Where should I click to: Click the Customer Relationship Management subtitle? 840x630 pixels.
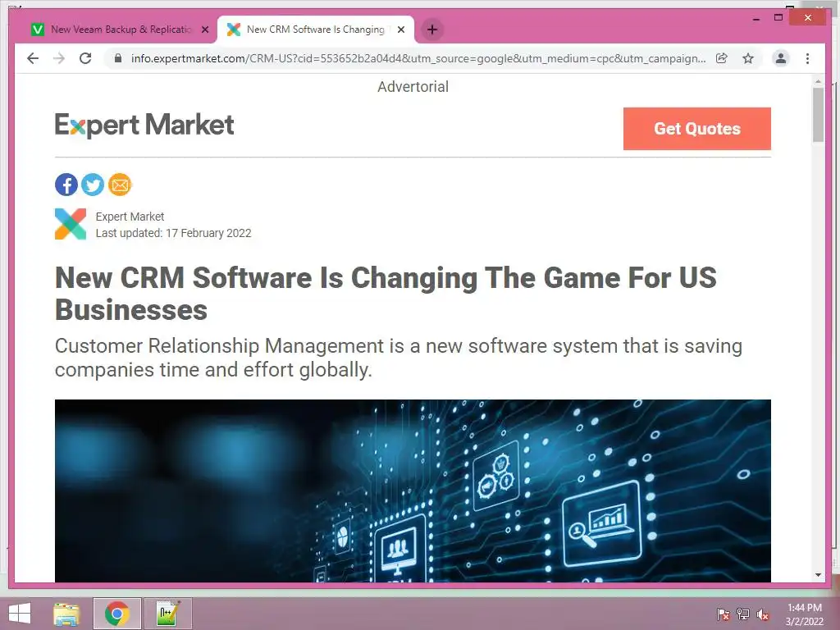[398, 358]
